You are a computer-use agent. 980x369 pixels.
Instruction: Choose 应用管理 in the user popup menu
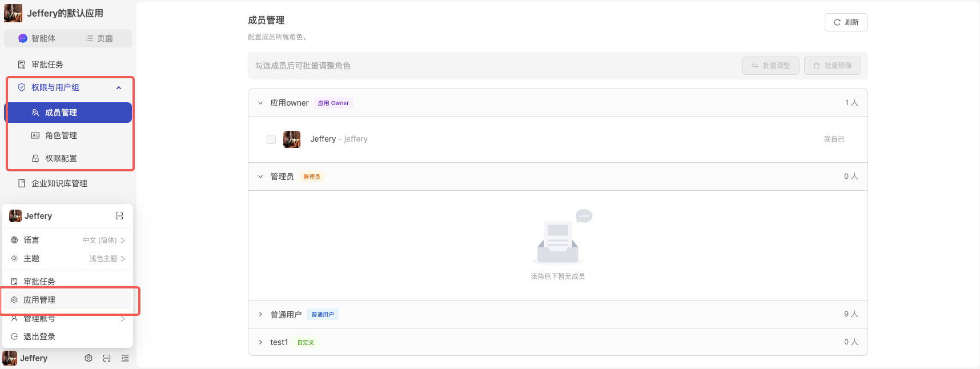(67, 300)
